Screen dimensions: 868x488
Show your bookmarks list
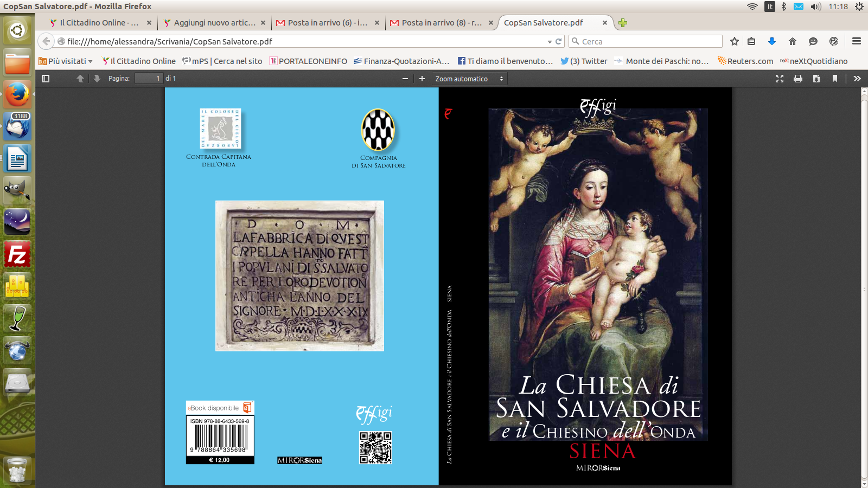[751, 41]
